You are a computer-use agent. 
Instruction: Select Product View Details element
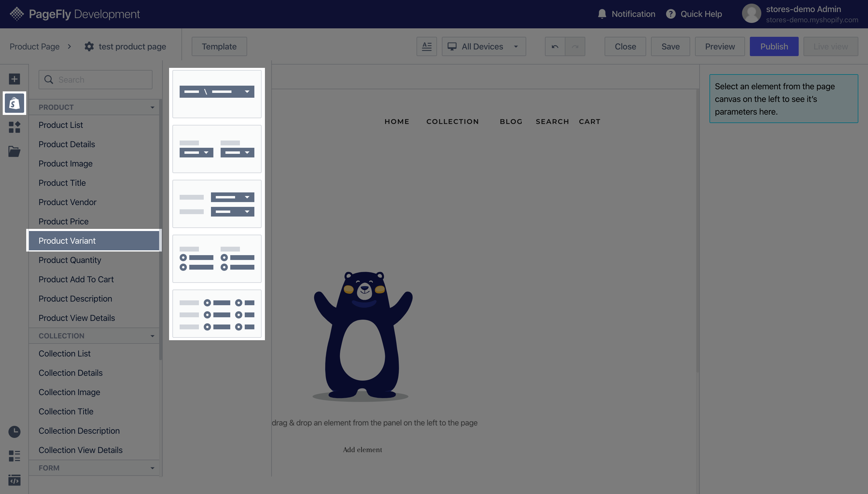(x=94, y=318)
